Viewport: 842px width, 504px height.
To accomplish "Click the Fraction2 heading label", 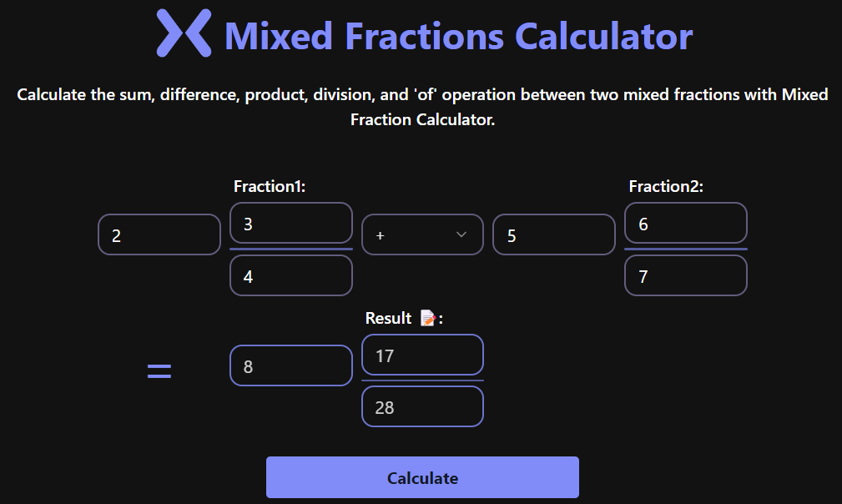I will [x=664, y=186].
